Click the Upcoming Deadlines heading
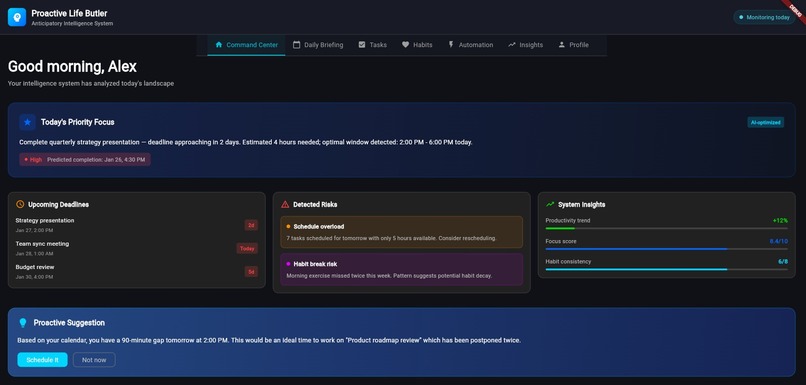 59,205
